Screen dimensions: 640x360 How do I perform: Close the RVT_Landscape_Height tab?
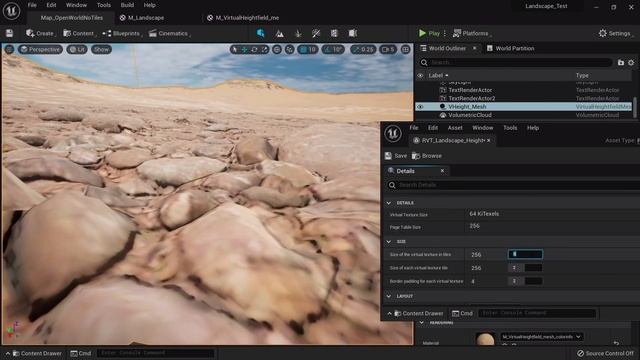(489, 140)
